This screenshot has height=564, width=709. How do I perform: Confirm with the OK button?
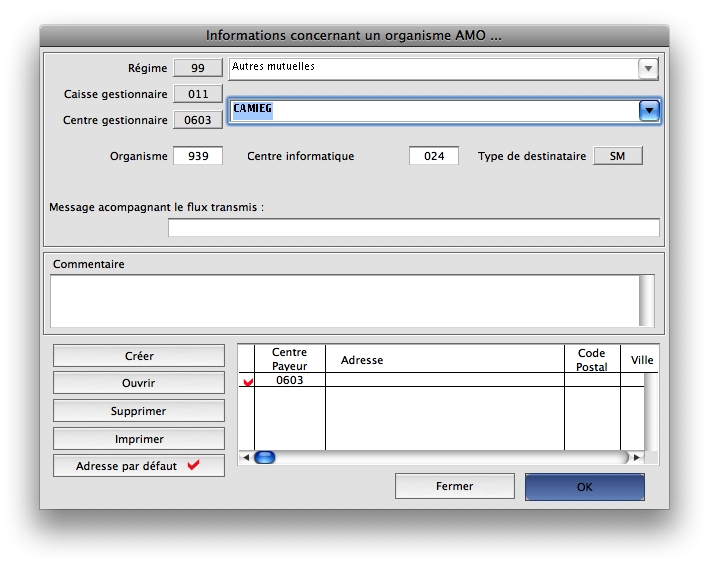tap(585, 487)
